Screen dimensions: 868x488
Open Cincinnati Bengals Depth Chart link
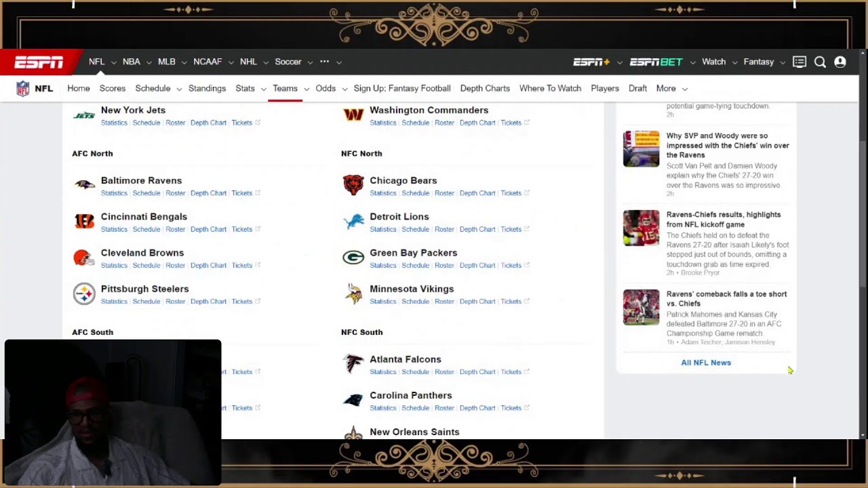208,229
